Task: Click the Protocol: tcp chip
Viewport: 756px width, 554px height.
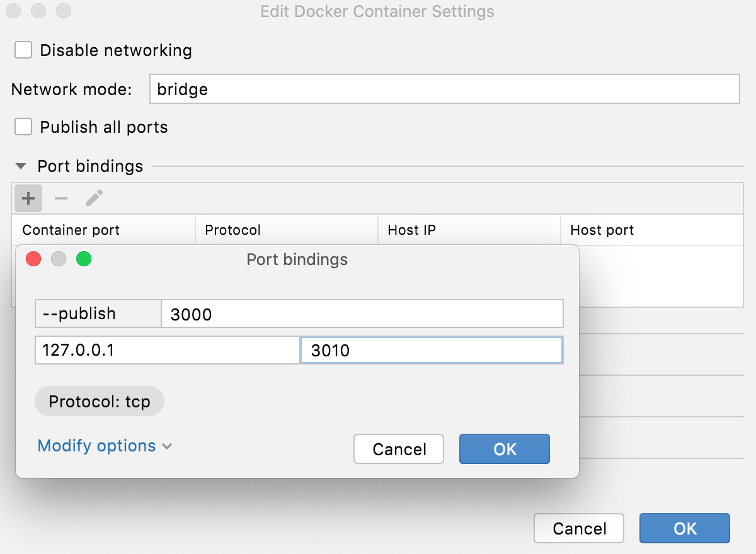Action: [99, 401]
